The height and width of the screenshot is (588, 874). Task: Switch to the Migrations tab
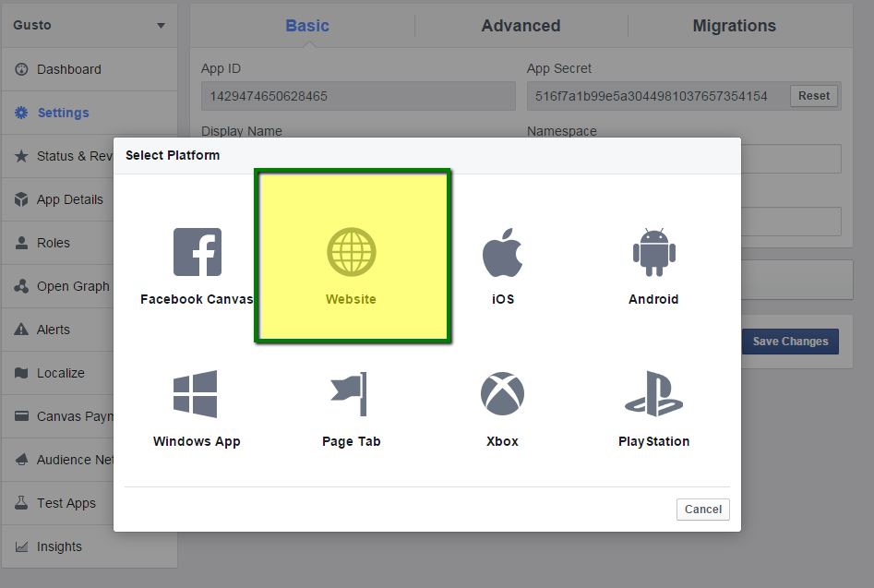tap(735, 26)
